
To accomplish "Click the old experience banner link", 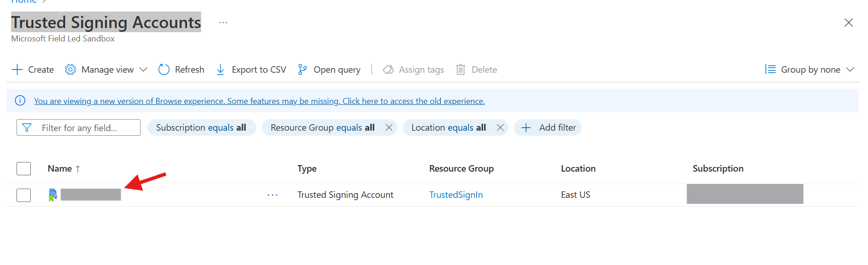I will 259,101.
